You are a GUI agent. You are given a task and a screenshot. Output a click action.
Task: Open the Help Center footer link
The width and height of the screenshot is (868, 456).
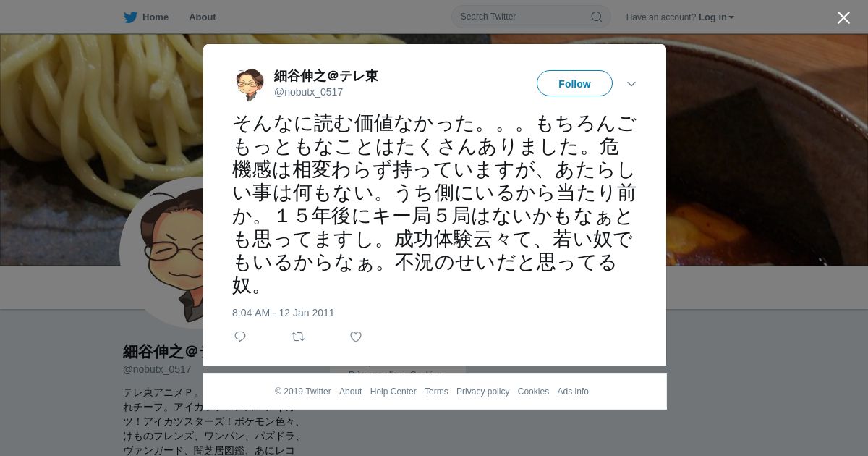point(393,392)
